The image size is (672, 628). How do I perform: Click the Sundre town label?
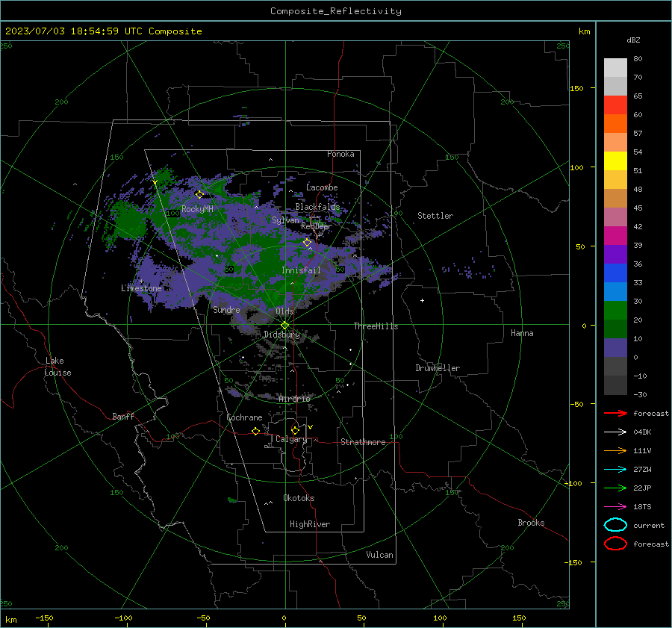[x=226, y=310]
